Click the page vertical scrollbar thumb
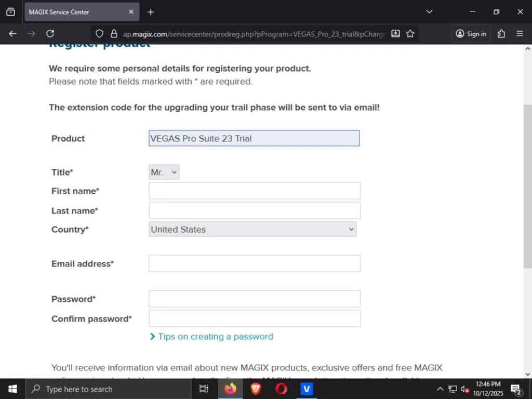This screenshot has height=399, width=532. [528, 186]
